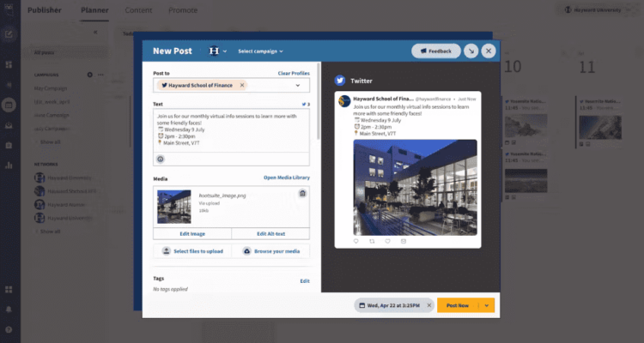Open the notifications bell icon in sidebar

point(9,310)
